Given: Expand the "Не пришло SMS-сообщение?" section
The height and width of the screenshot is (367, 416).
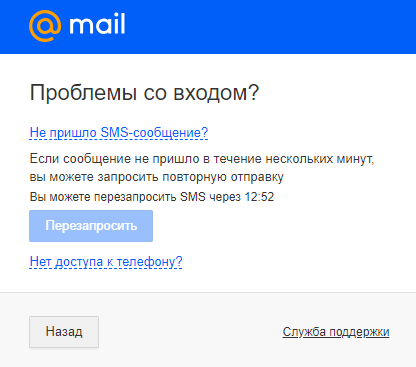Looking at the screenshot, I should point(119,133).
